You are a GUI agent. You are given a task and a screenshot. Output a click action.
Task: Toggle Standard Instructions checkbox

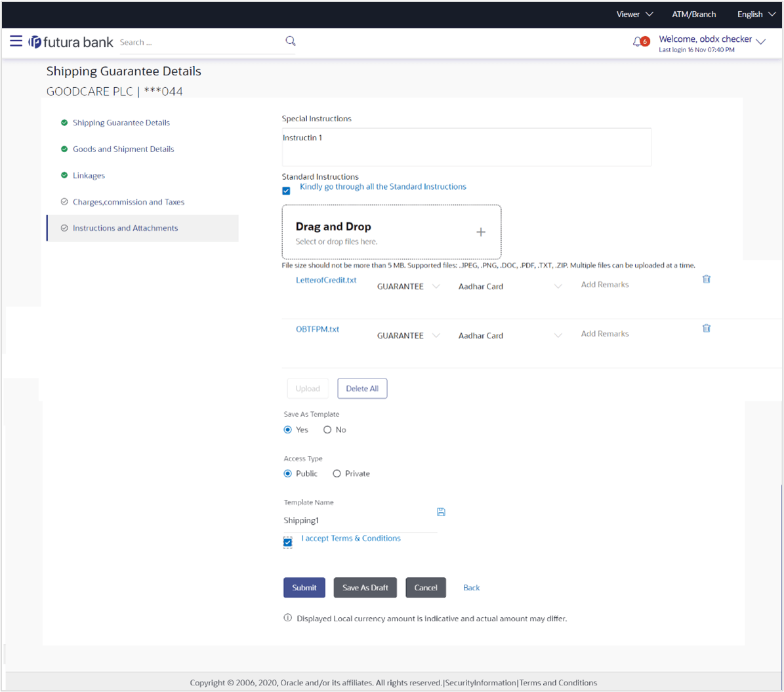pos(287,191)
